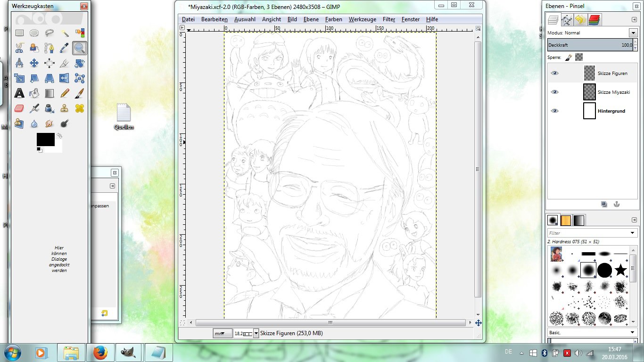The image size is (644, 362).
Task: Select the Text tool
Action: pos(19,93)
